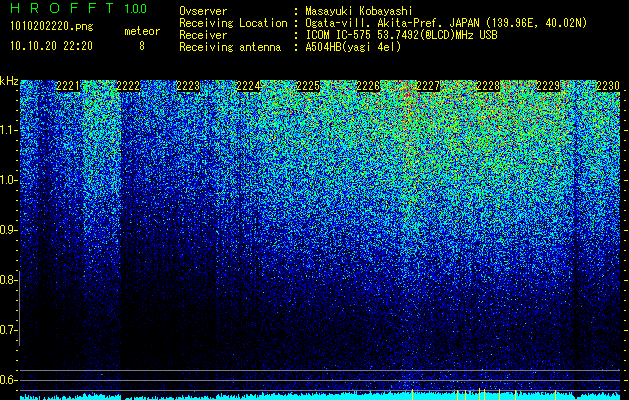Click the Ogata-vill. Akita-Pref. JAPAN location text
629x400 pixels.
[446, 23]
